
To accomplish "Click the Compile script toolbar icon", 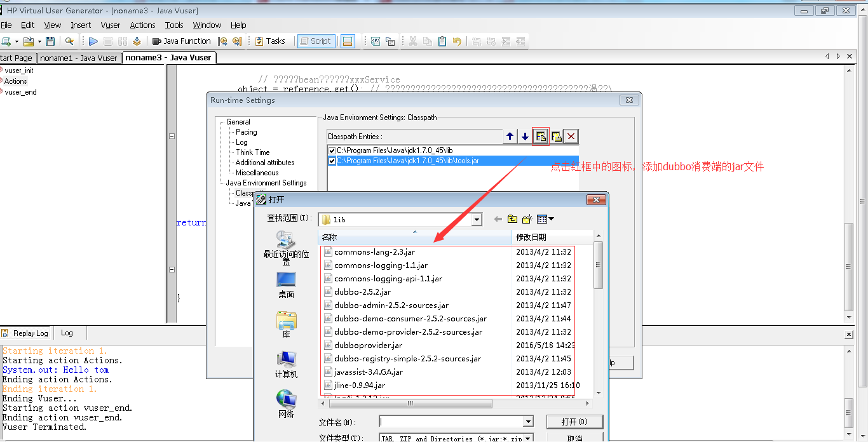I will point(137,41).
